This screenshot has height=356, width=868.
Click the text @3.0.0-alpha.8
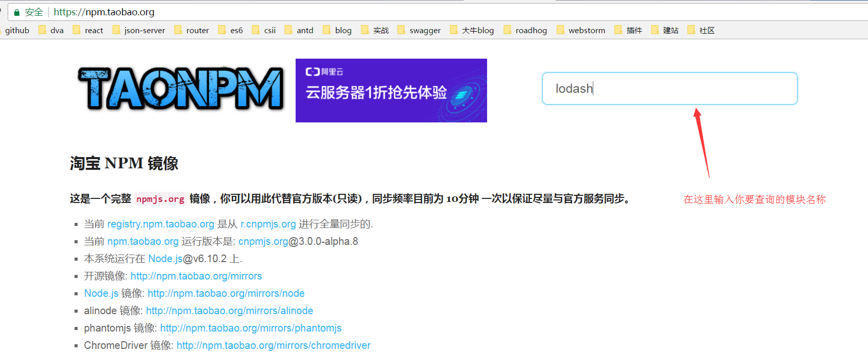click(323, 241)
